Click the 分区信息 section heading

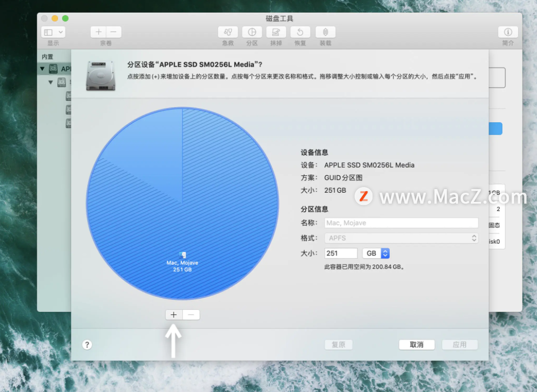[314, 209]
